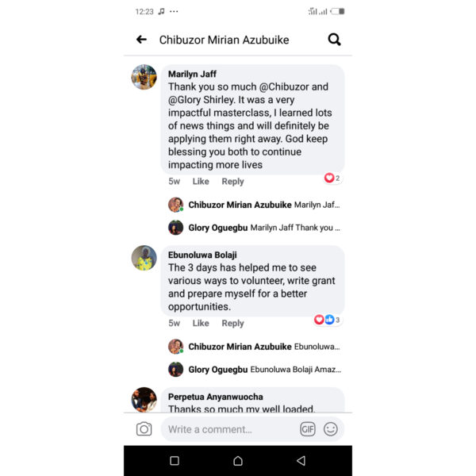The width and height of the screenshot is (476, 476).
Task: Expand Glory Oguegbu's reply to Ebunoluwa Bolaji
Action: coord(254,370)
